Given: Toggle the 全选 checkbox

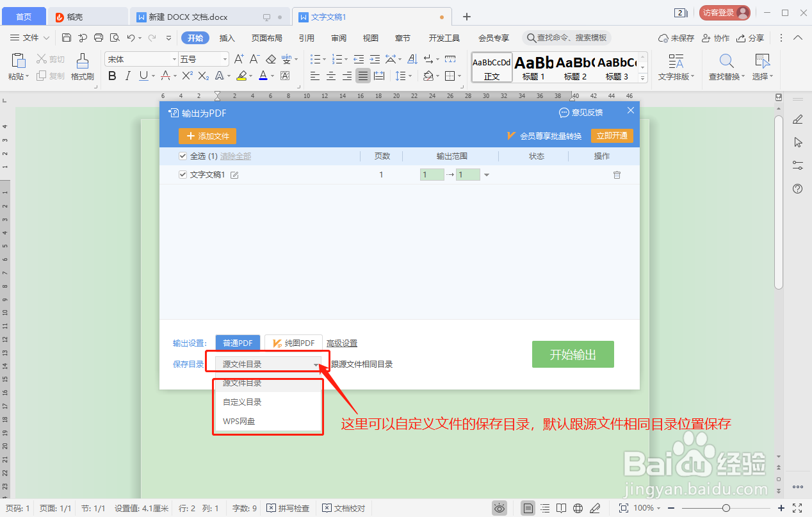Looking at the screenshot, I should click(183, 156).
